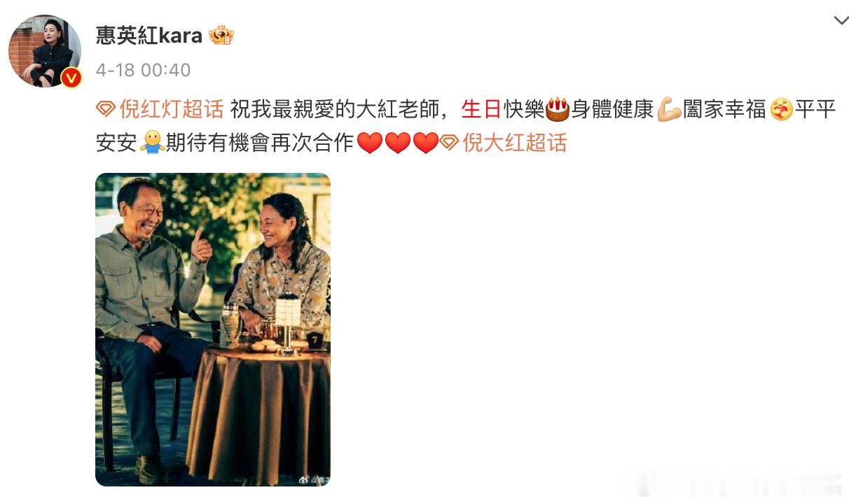This screenshot has height=504, width=849.
Task: Click the crown membership badge beside username
Action: pyautogui.click(x=221, y=36)
